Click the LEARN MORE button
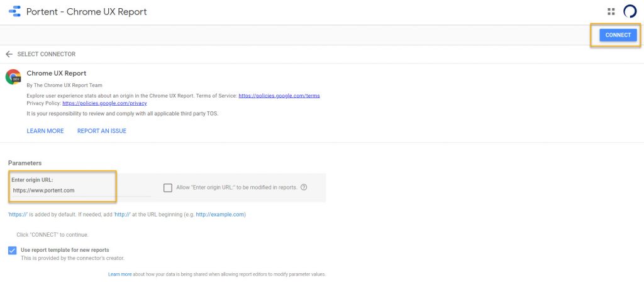Screen dimensions: 644x282 click(45, 131)
